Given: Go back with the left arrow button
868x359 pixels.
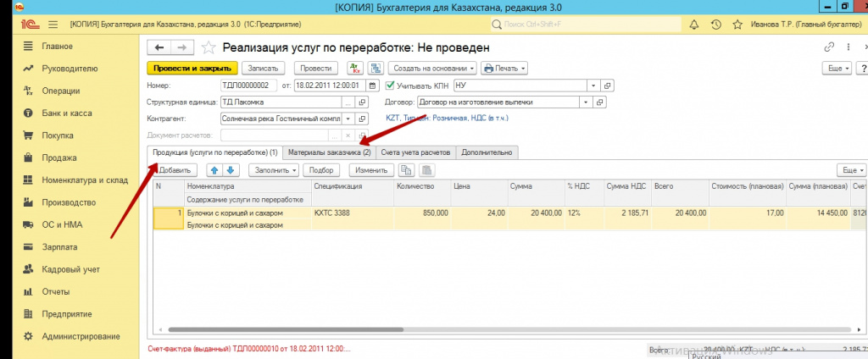Looking at the screenshot, I should [159, 48].
